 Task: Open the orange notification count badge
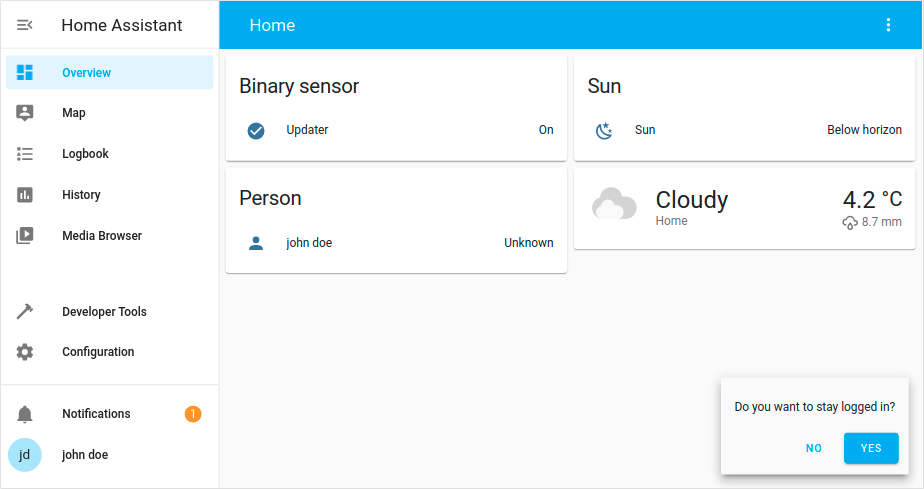(193, 414)
